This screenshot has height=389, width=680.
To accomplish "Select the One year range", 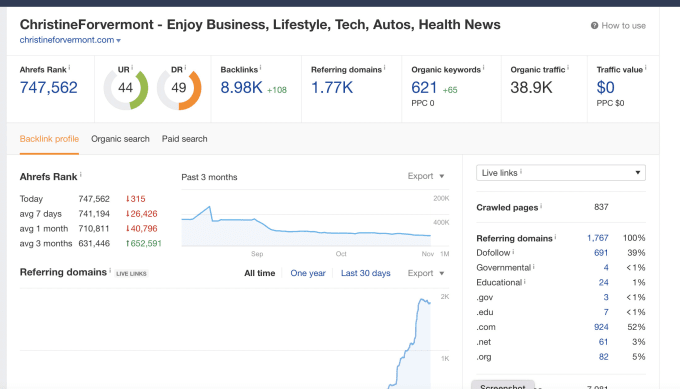I will [x=308, y=273].
